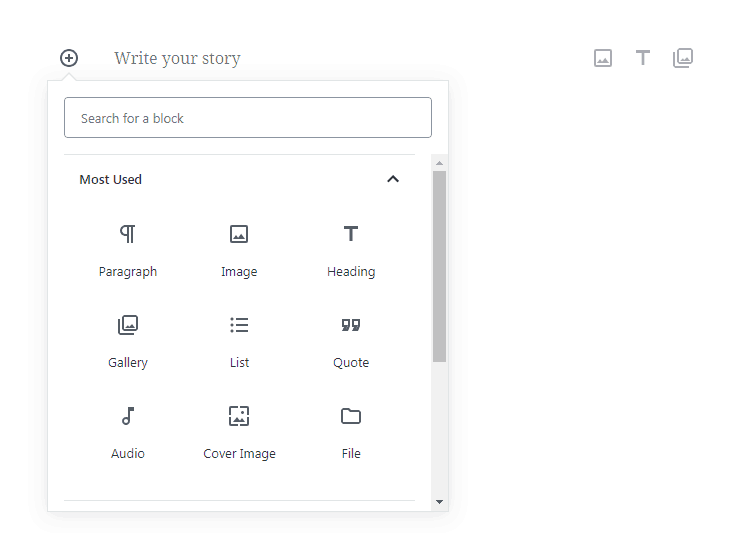
Task: Collapse the Most Used section chevron
Action: click(393, 179)
